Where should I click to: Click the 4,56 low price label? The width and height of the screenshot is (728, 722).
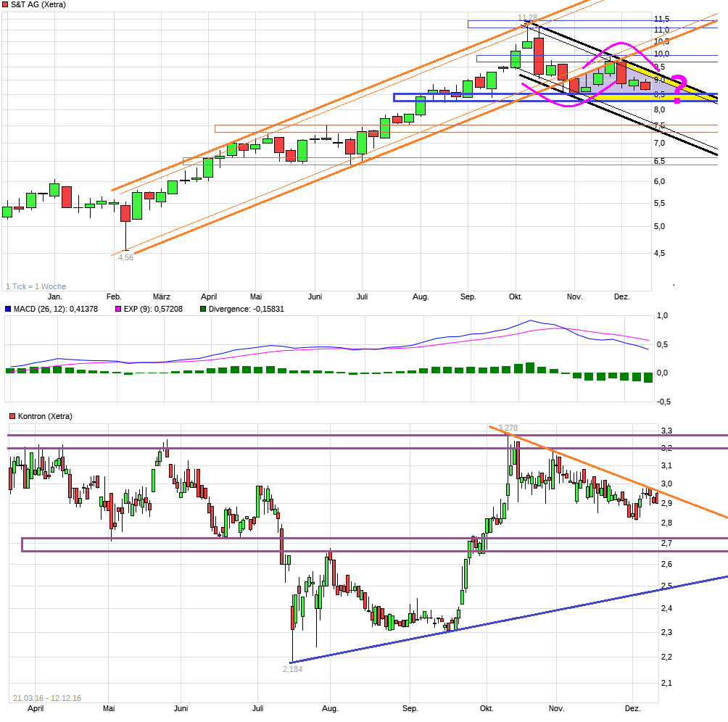click(x=125, y=257)
